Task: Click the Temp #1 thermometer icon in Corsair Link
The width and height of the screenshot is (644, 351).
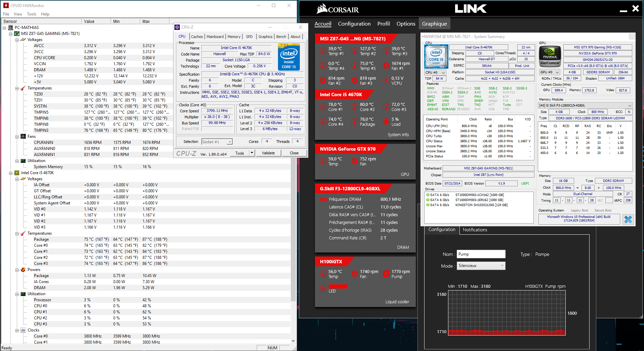Action: click(x=323, y=51)
